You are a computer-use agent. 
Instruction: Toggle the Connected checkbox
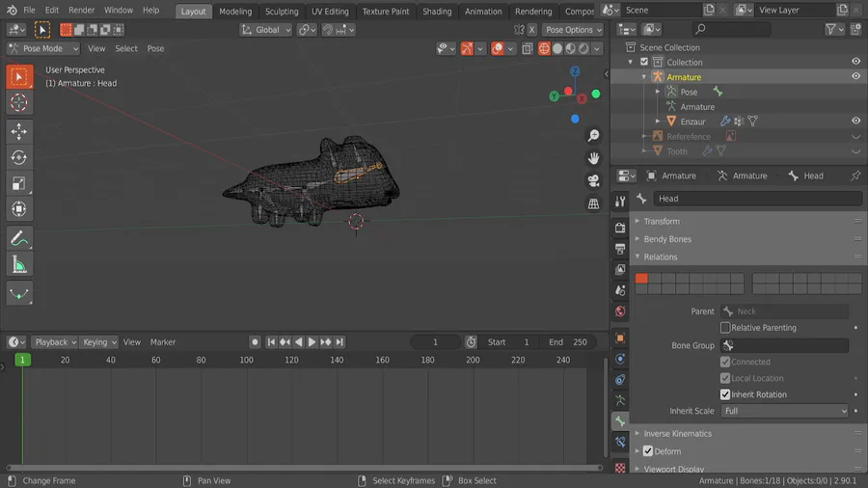click(725, 362)
